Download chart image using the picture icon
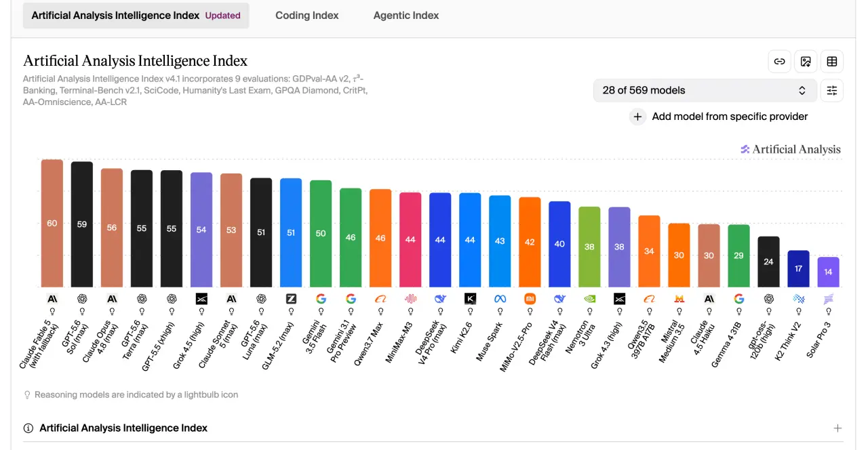Viewport: 868px width, 450px height. [x=806, y=62]
